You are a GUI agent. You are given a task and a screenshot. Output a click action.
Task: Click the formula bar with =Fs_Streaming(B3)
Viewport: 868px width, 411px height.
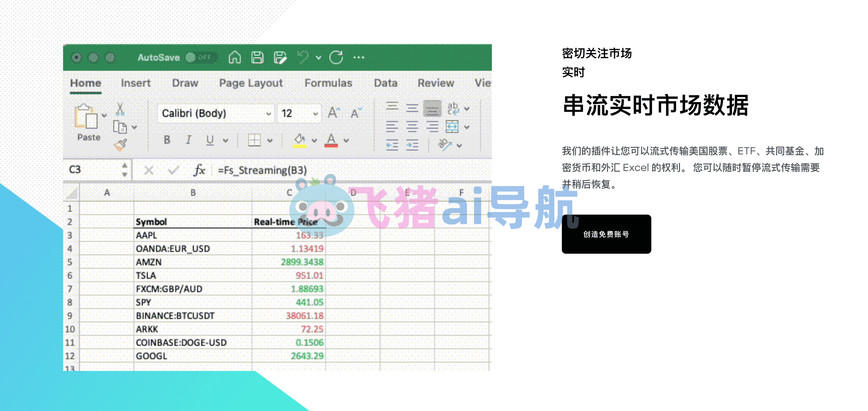[x=352, y=170]
